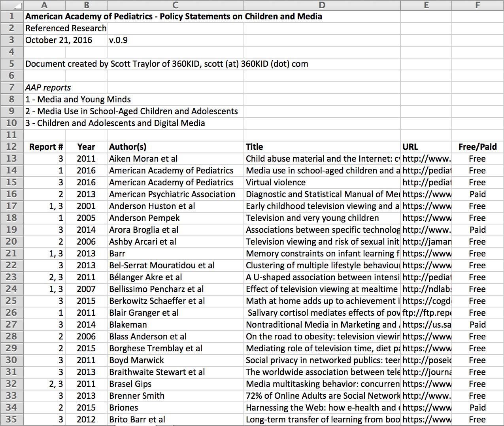Click 'Brenner Smith' author cell
The image size is (504, 426).
[x=176, y=396]
